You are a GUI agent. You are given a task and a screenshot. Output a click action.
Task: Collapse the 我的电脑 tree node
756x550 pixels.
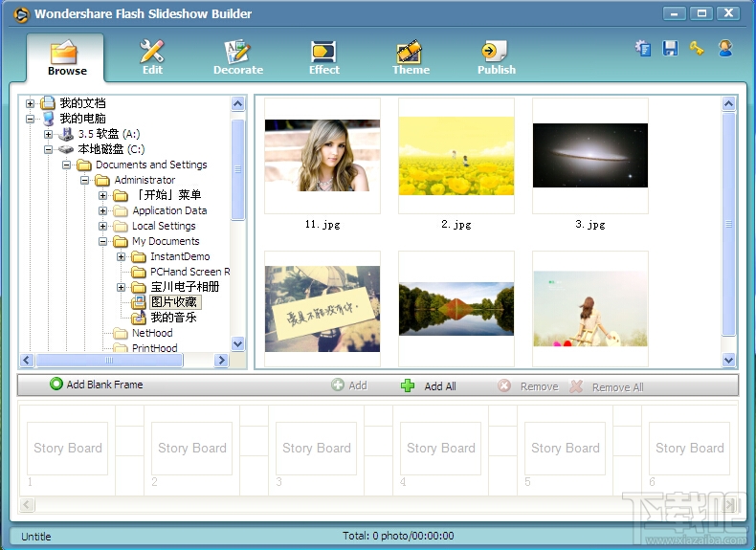(x=30, y=119)
